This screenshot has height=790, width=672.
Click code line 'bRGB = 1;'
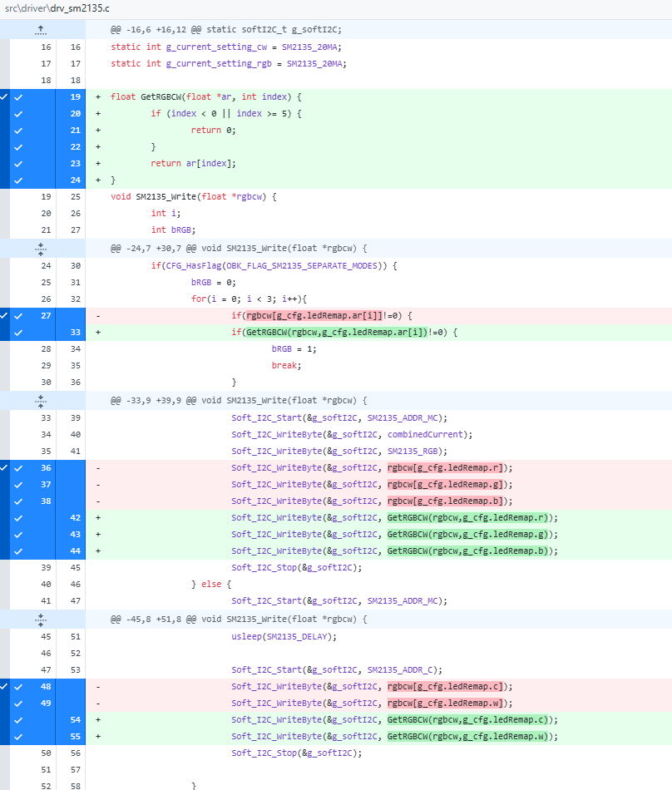[x=294, y=348]
